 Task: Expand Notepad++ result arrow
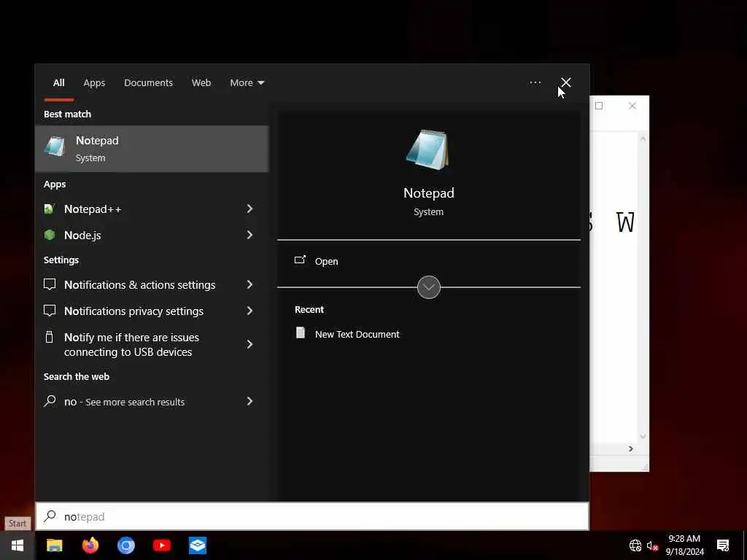click(249, 209)
